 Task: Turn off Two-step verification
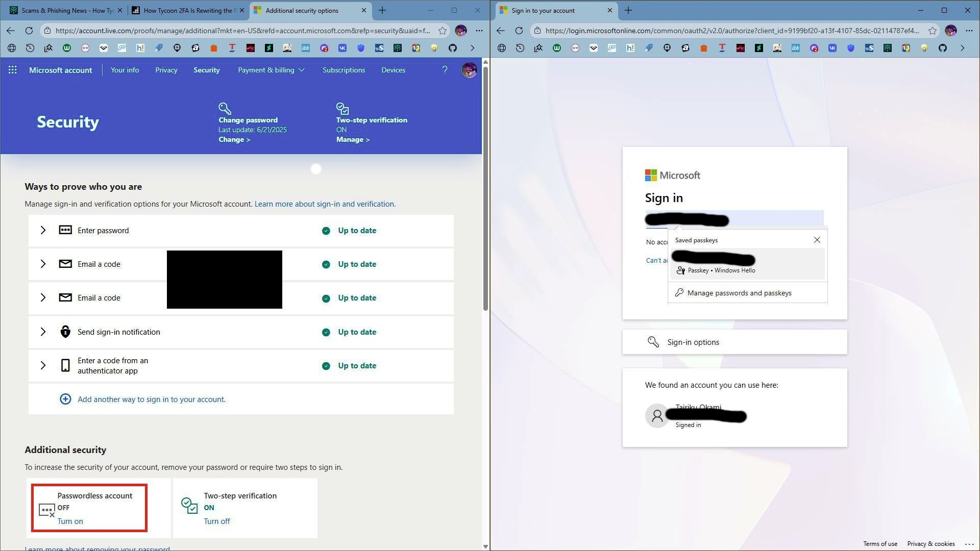[x=217, y=521]
